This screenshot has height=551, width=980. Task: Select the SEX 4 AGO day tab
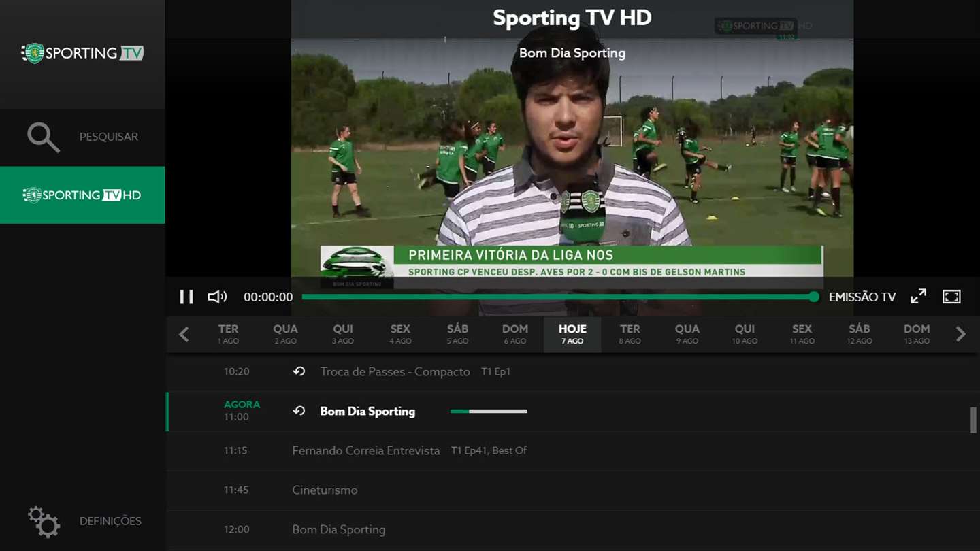pos(400,334)
